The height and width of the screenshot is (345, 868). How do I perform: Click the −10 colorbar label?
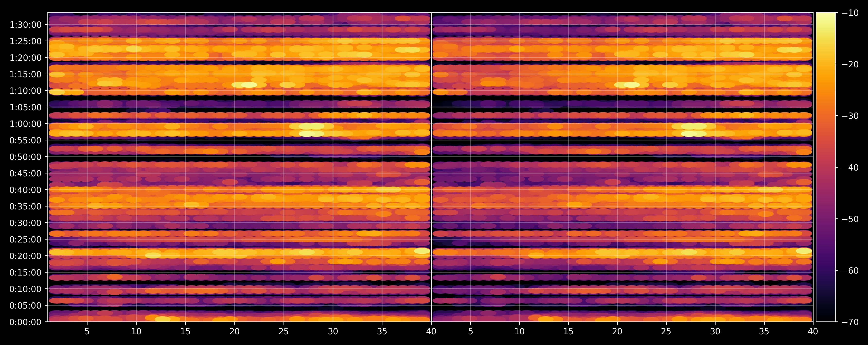850,13
